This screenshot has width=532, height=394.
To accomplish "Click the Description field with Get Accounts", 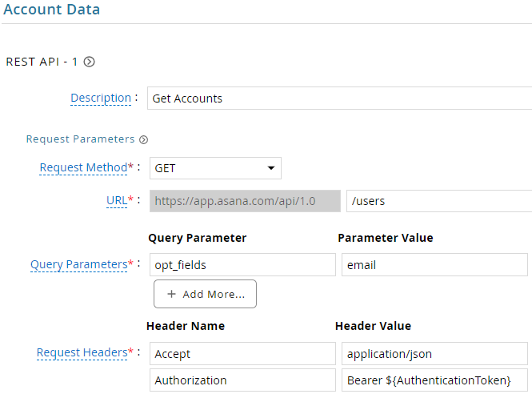I will [340, 98].
